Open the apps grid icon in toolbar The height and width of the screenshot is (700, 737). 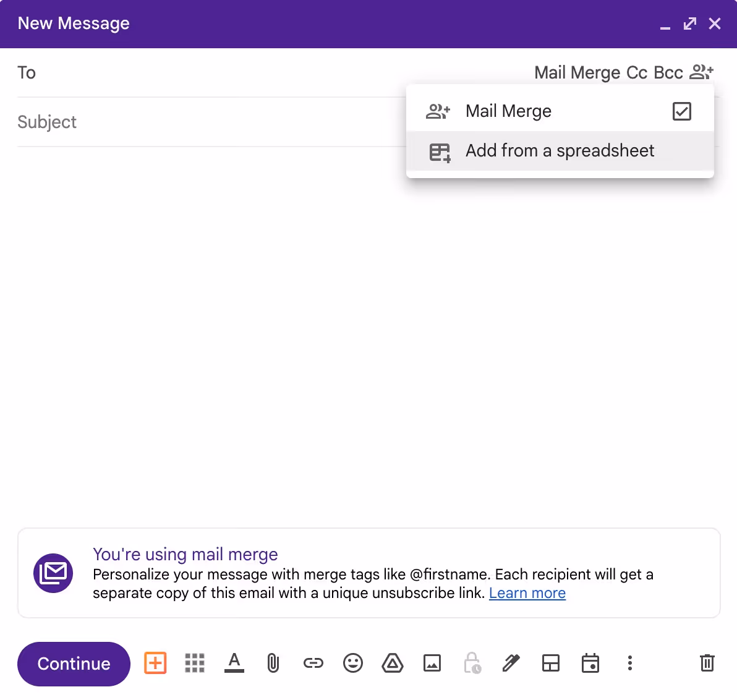click(x=195, y=664)
